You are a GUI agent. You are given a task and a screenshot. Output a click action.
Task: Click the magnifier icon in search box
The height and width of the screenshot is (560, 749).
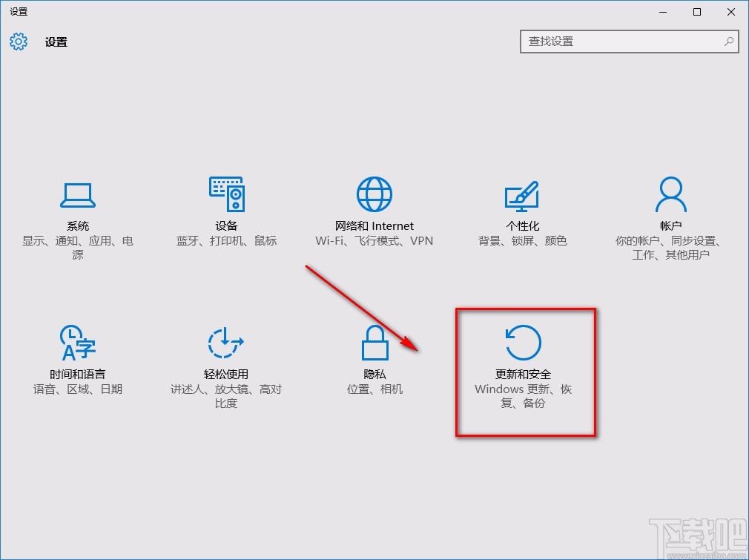(x=729, y=42)
